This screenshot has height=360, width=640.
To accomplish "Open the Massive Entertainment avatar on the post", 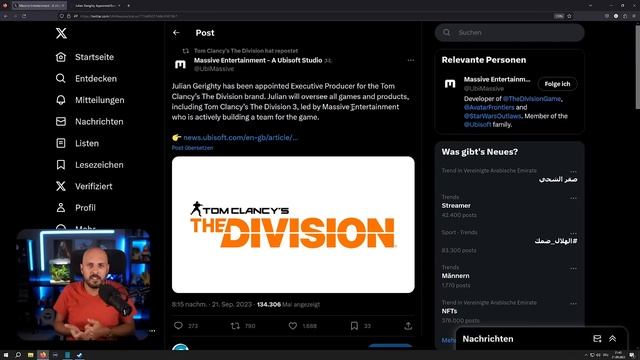I will pos(180,64).
